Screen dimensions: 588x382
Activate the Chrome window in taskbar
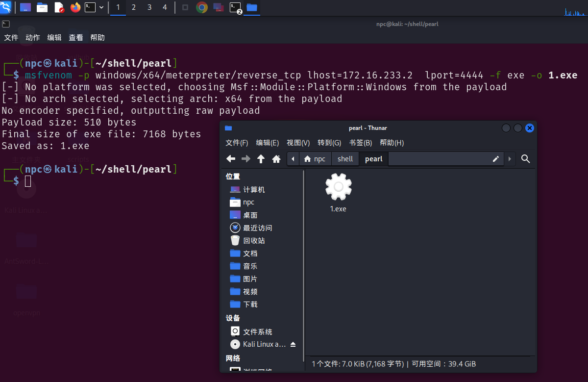click(x=202, y=7)
